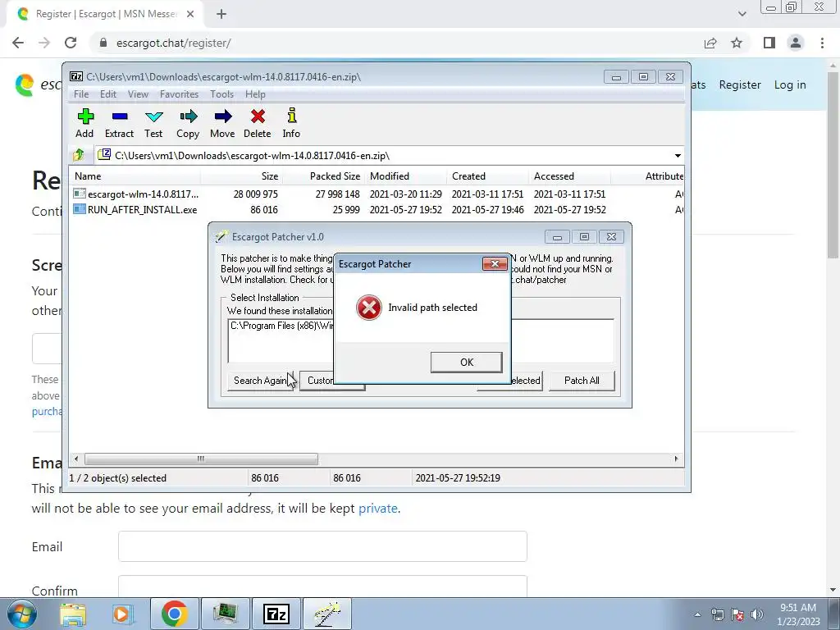Image resolution: width=840 pixels, height=630 pixels.
Task: Switch to 7-Zip in taskbar
Action: [x=276, y=614]
